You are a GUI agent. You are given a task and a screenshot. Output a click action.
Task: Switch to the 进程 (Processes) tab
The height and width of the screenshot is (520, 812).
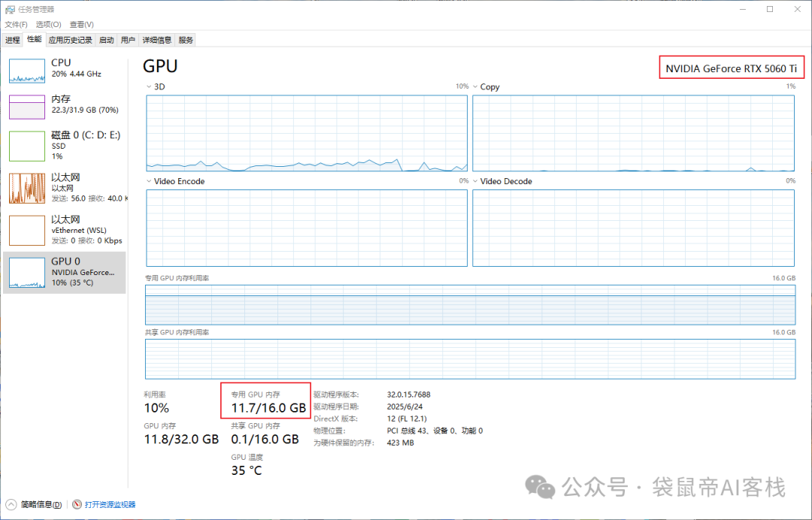click(12, 40)
